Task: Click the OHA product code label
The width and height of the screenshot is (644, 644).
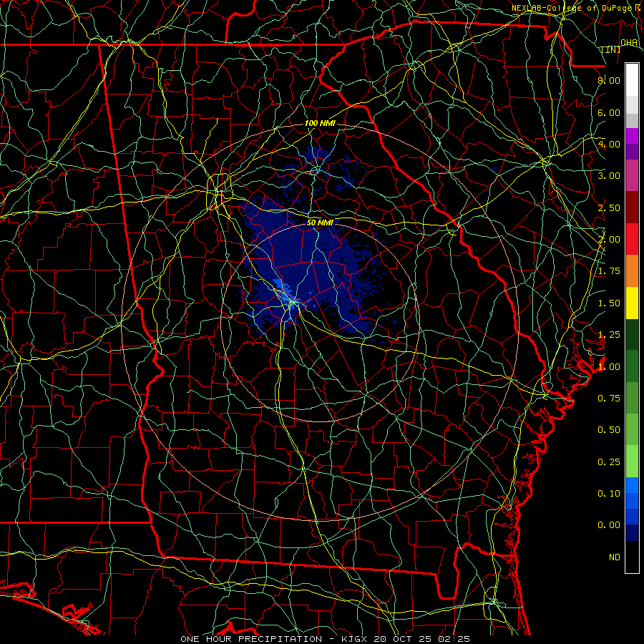Action: pos(629,42)
